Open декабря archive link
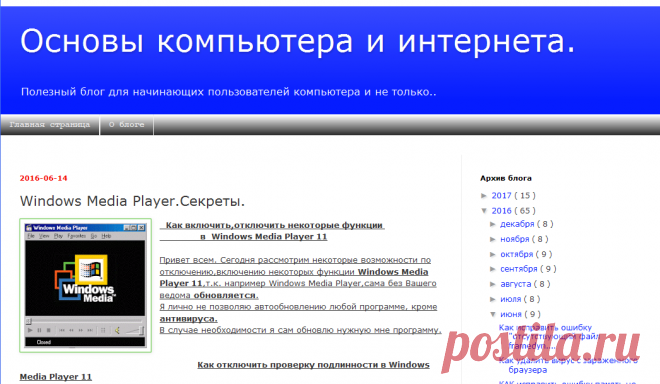 (x=517, y=224)
